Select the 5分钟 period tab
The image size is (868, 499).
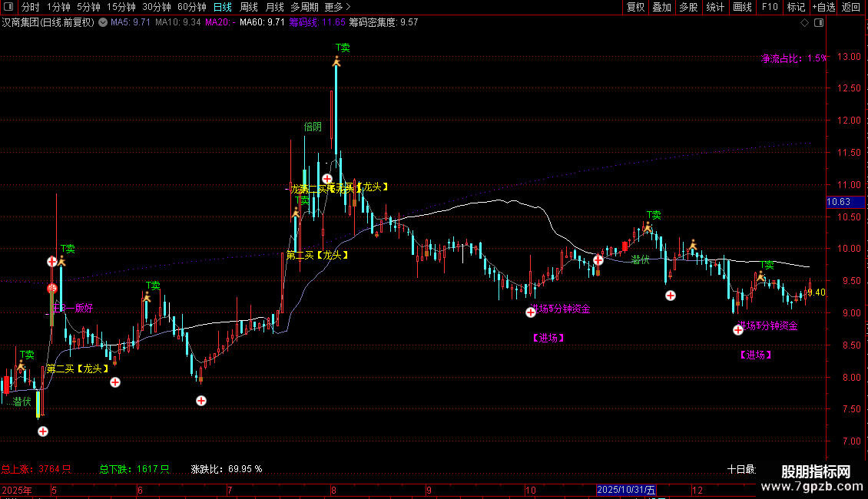[88, 7]
